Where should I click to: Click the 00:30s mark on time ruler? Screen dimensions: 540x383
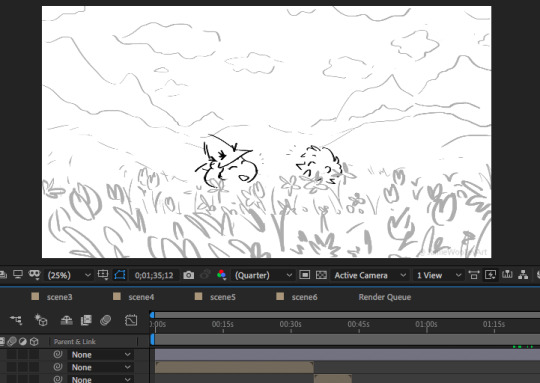click(290, 324)
